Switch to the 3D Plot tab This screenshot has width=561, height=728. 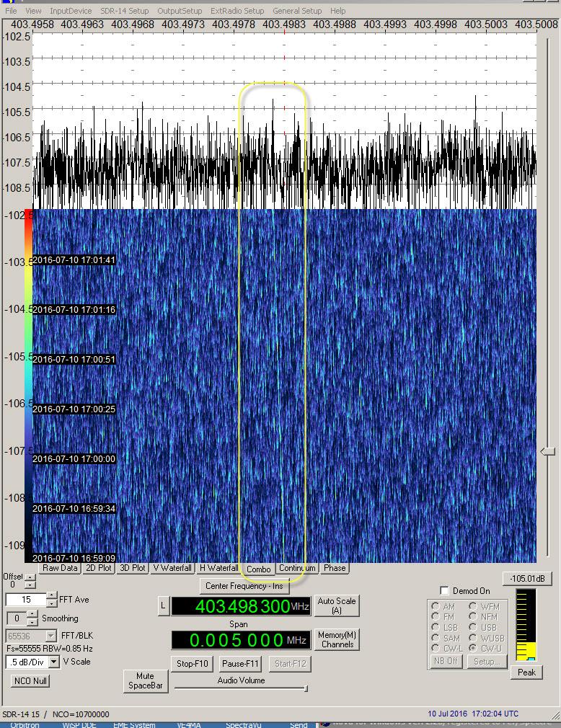click(x=133, y=568)
